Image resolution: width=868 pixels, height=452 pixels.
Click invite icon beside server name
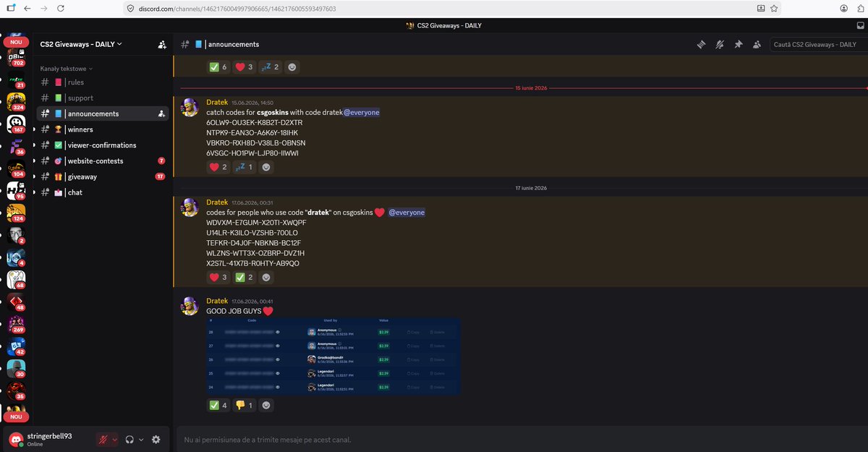[x=162, y=44]
